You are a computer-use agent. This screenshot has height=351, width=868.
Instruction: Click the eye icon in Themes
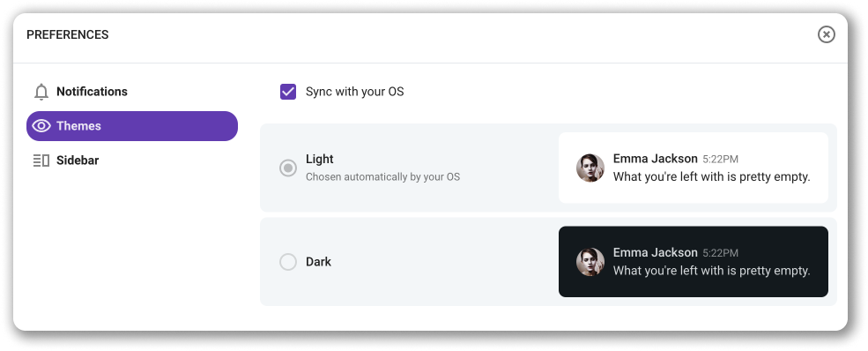coord(41,126)
